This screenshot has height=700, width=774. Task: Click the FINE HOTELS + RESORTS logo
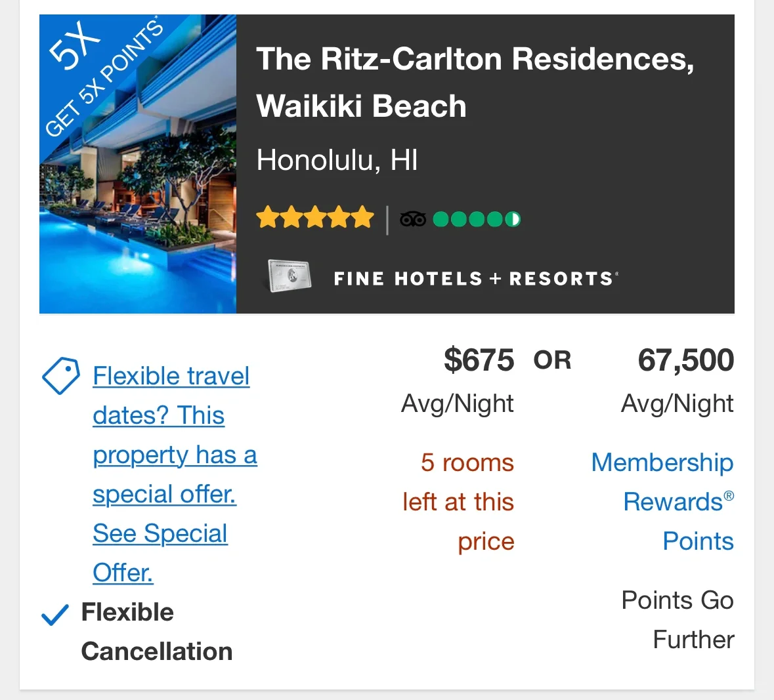pos(476,278)
